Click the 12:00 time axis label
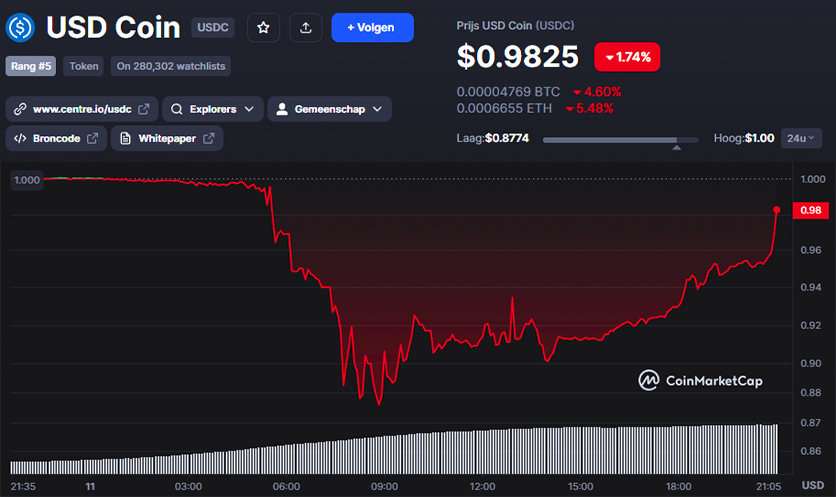The width and height of the screenshot is (836, 497). pyautogui.click(x=483, y=486)
